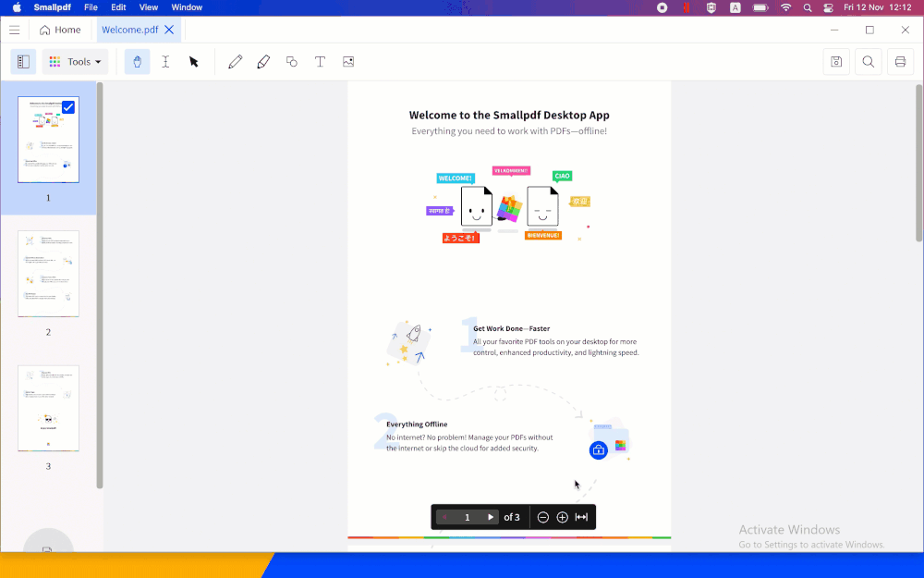Select the highlighter marker tool
Viewport: 924px width, 578px height.
pyautogui.click(x=263, y=61)
